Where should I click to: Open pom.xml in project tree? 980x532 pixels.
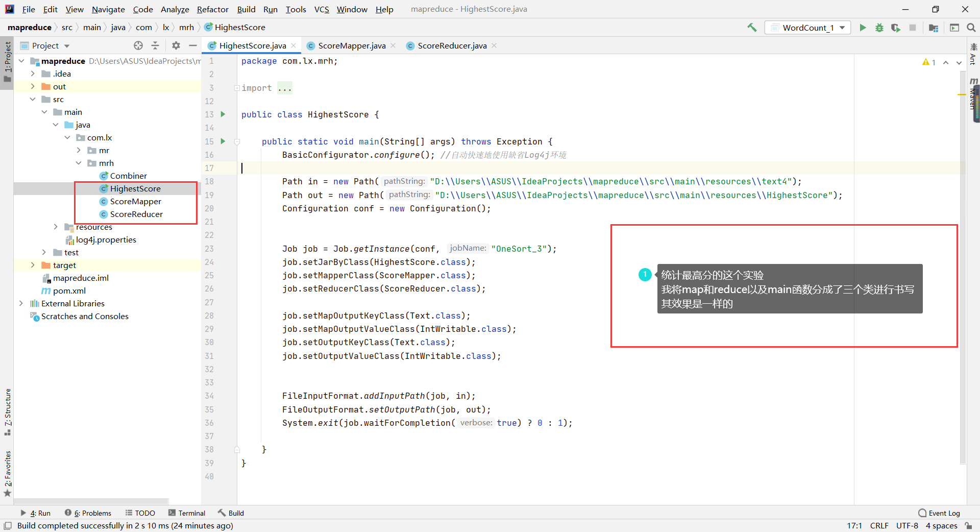tap(69, 291)
